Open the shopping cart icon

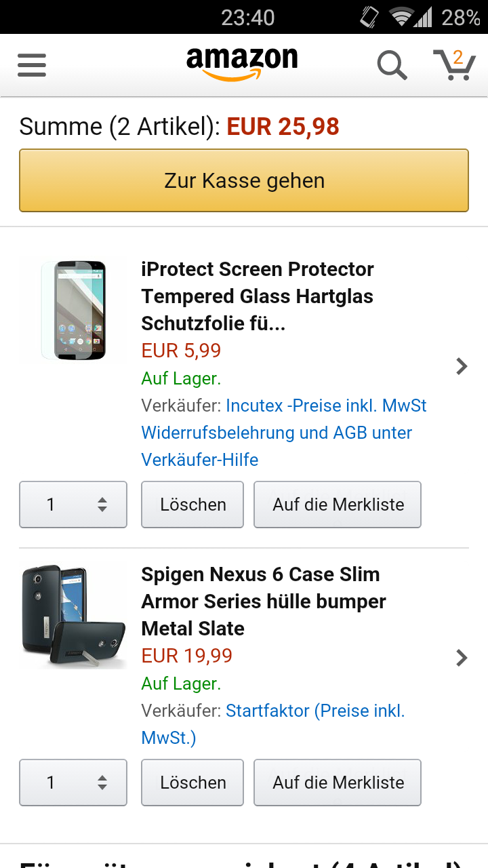pos(454,65)
